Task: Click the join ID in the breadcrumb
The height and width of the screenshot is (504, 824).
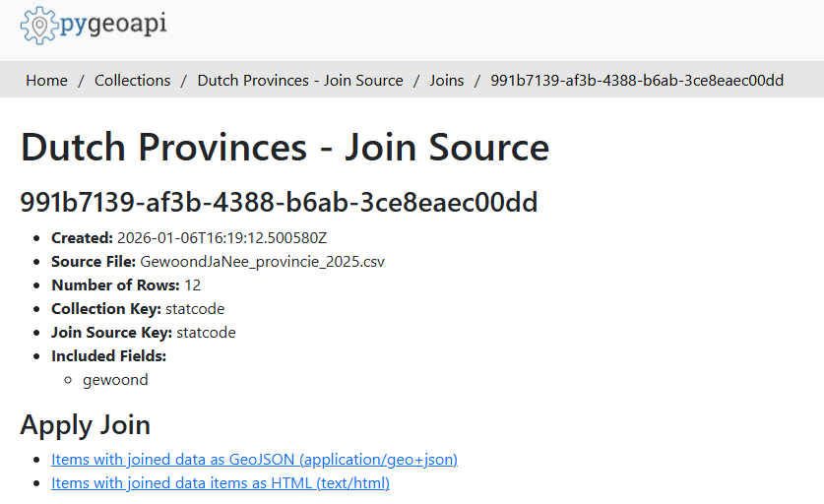Action: click(637, 81)
